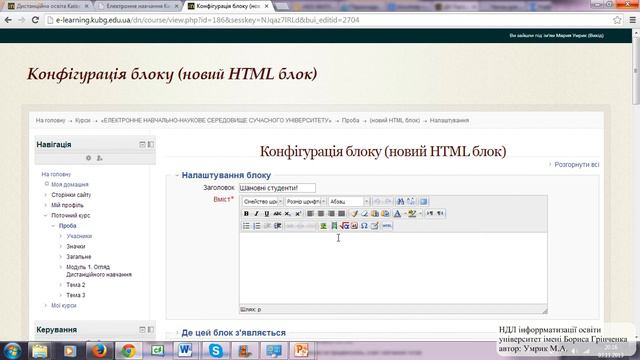The width and height of the screenshot is (640, 360).
Task: Insert an image into the editor
Action: click(324, 226)
